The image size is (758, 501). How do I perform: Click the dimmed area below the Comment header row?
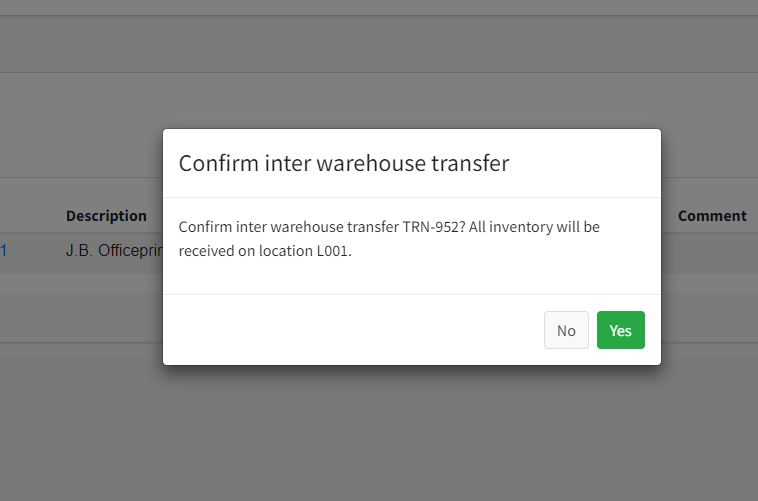pyautogui.click(x=711, y=310)
